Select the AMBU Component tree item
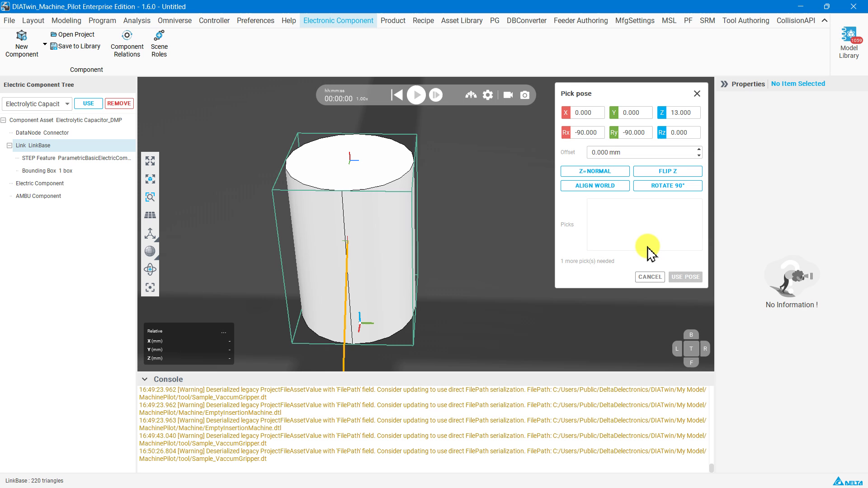Viewport: 868px width, 488px height. (x=38, y=196)
